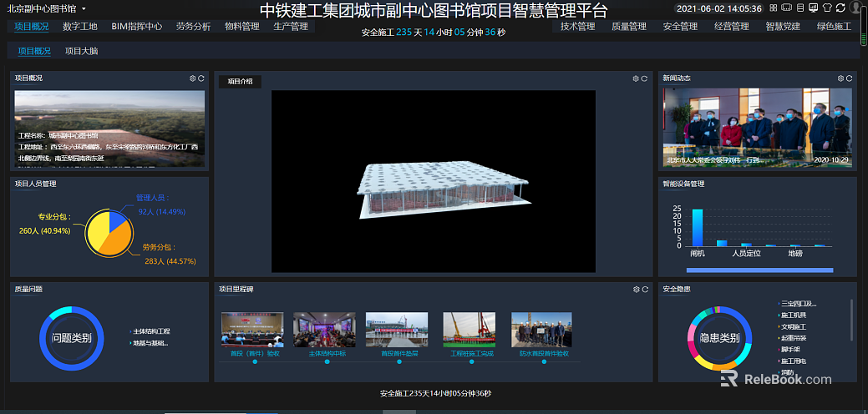Click the screen display icon in header
This screenshot has height=414, width=868.
(x=787, y=8)
